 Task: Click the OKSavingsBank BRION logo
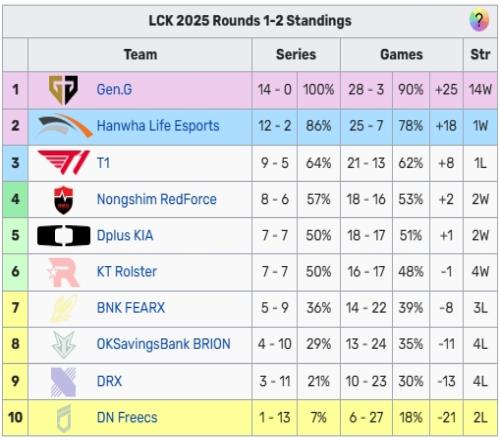[63, 344]
